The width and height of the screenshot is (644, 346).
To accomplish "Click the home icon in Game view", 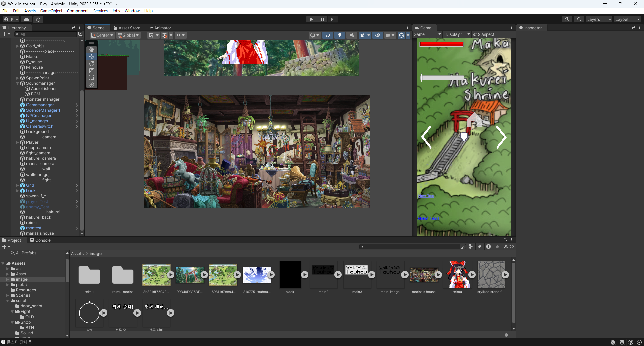I will 474,119.
